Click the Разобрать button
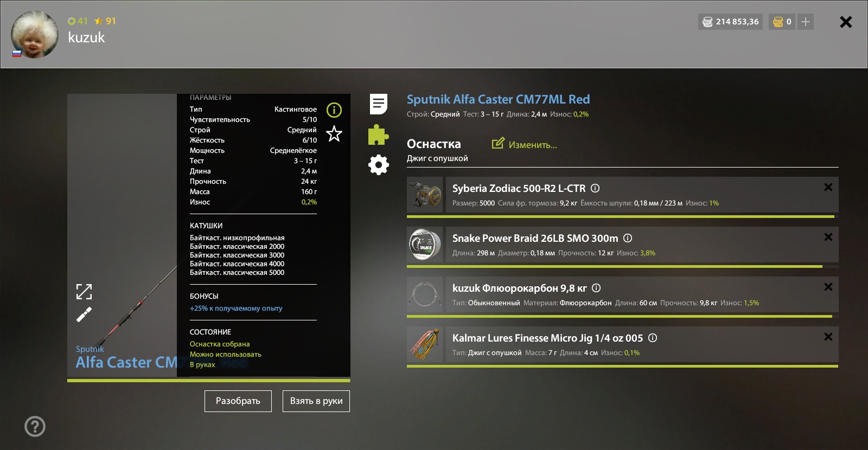The image size is (868, 450). pos(238,401)
